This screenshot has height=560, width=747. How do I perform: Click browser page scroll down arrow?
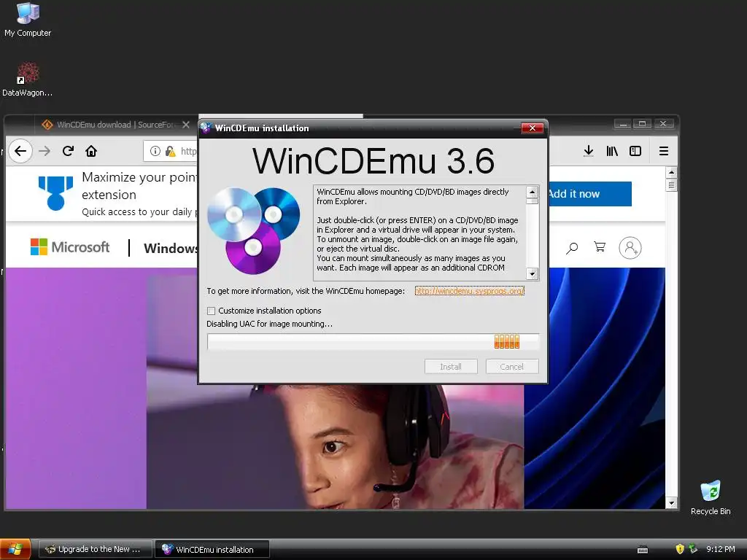671,503
